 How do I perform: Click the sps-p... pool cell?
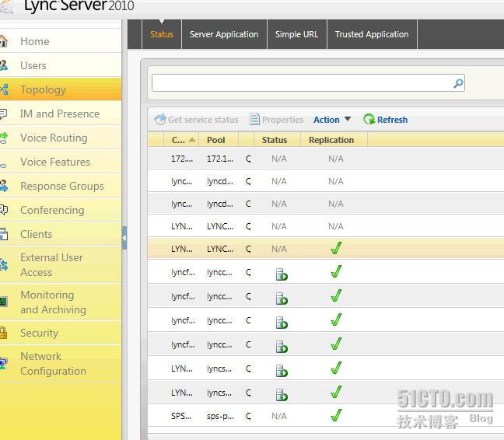tap(220, 416)
